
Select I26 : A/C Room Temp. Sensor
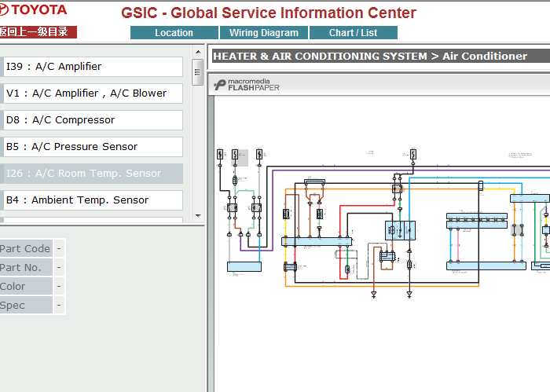point(93,173)
